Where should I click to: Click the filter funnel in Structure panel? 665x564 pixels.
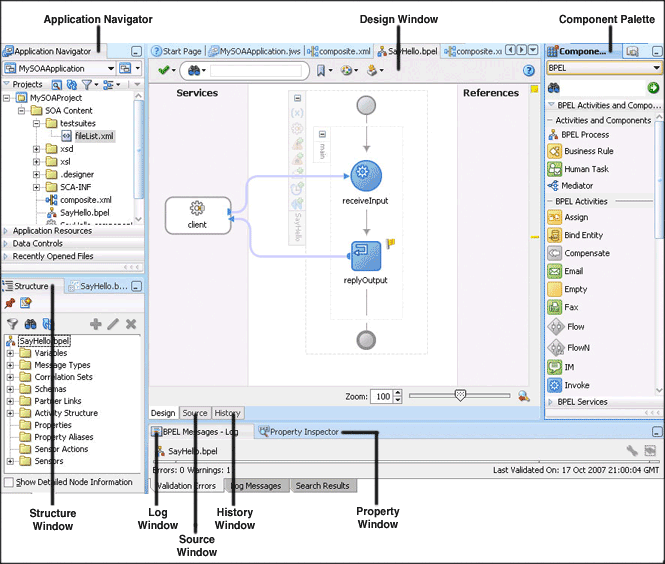tap(12, 324)
